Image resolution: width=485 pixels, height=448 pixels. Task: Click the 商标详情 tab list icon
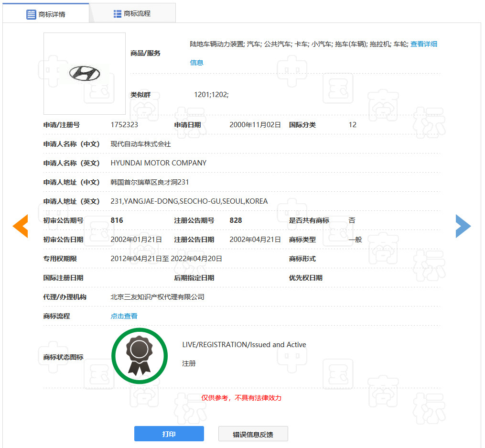(x=31, y=14)
